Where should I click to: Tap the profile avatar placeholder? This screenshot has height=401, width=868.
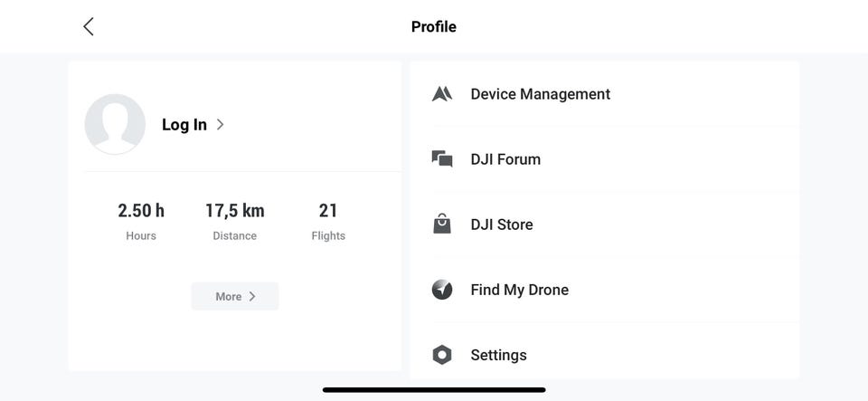(115, 124)
